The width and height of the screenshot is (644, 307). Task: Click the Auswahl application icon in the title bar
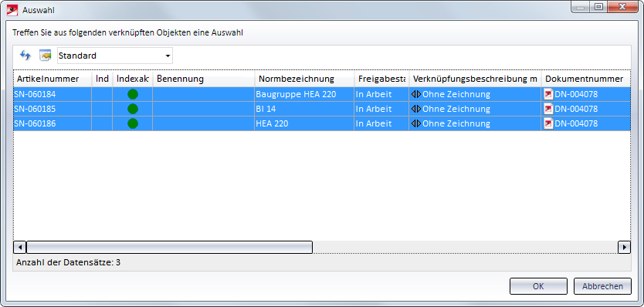point(12,10)
